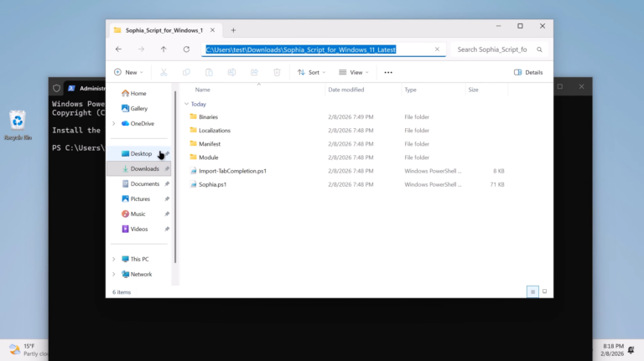Unpin Music from the navigation pane
The width and height of the screenshot is (644, 361).
tap(167, 214)
